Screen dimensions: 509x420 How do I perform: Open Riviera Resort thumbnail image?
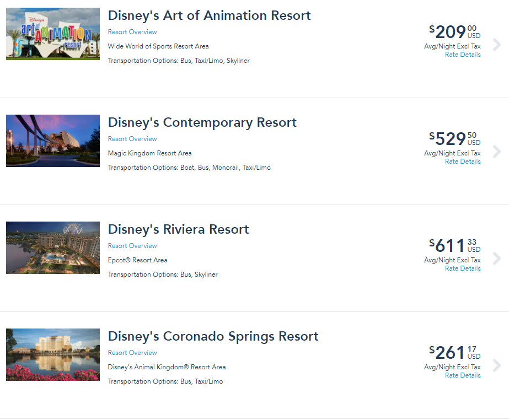pyautogui.click(x=53, y=247)
